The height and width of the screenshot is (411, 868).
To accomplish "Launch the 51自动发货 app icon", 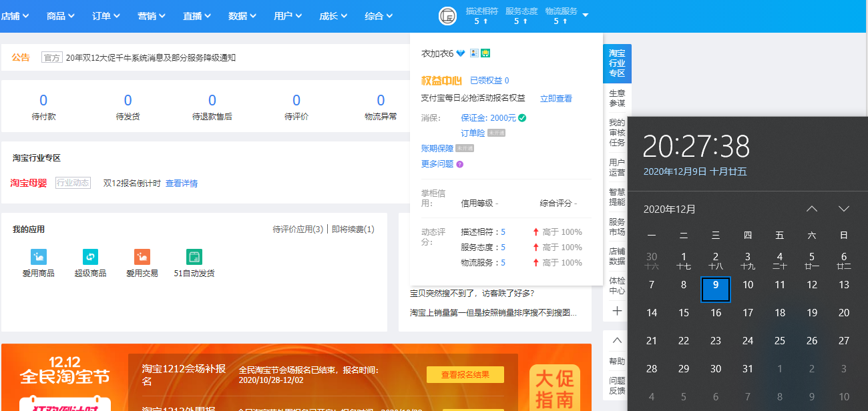I will click(x=194, y=257).
